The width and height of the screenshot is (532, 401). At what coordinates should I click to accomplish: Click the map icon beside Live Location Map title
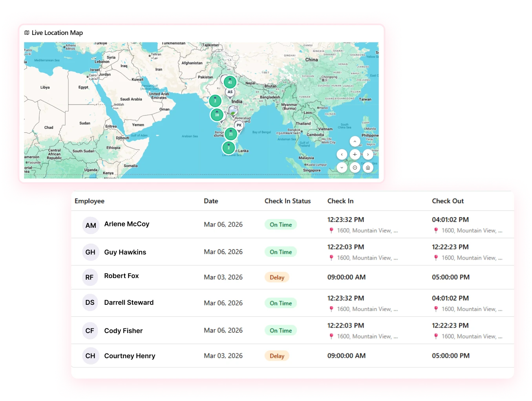[x=27, y=33]
